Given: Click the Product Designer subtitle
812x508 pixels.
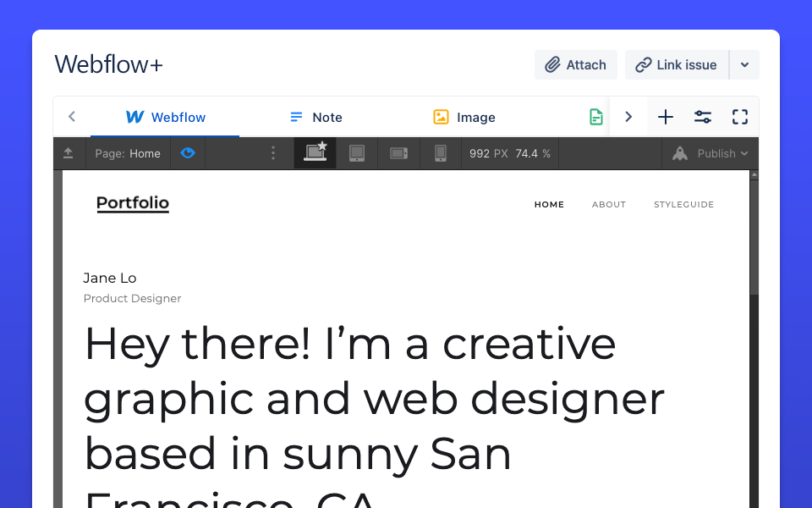Looking at the screenshot, I should tap(132, 299).
